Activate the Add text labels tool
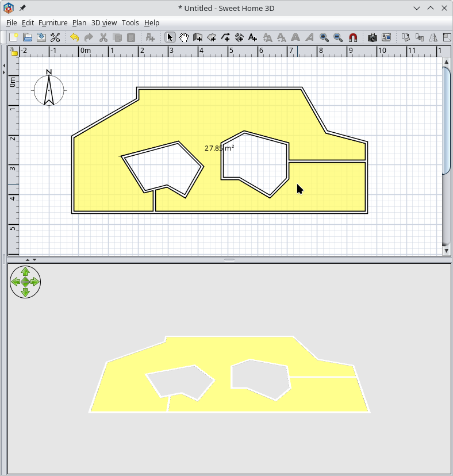The height and width of the screenshot is (476, 453). point(252,37)
